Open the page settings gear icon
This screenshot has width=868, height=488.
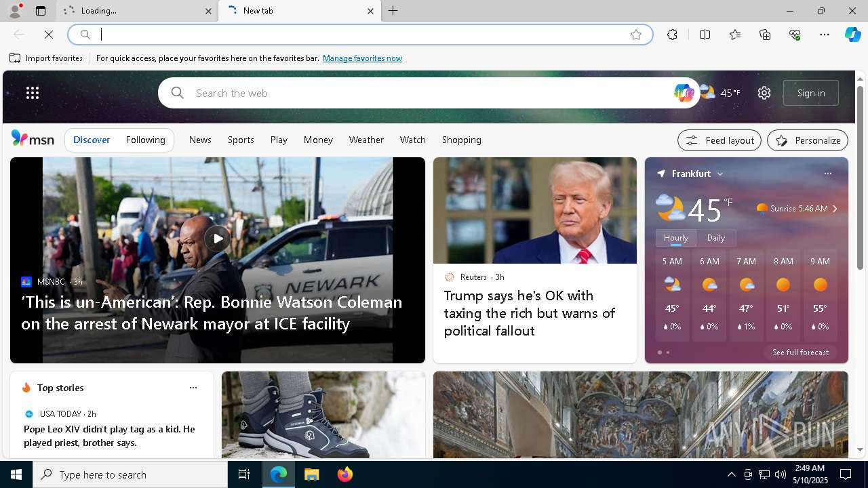764,93
